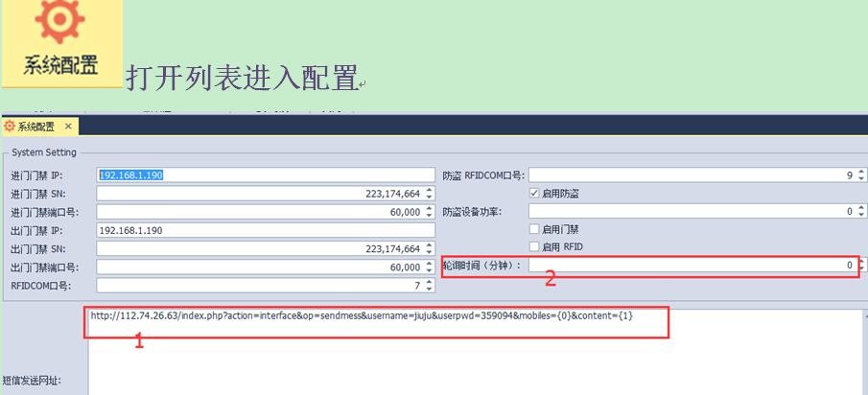Screen dimensions: 868x395
Task: Focus the 进门门禁 IP field
Action: (x=266, y=175)
